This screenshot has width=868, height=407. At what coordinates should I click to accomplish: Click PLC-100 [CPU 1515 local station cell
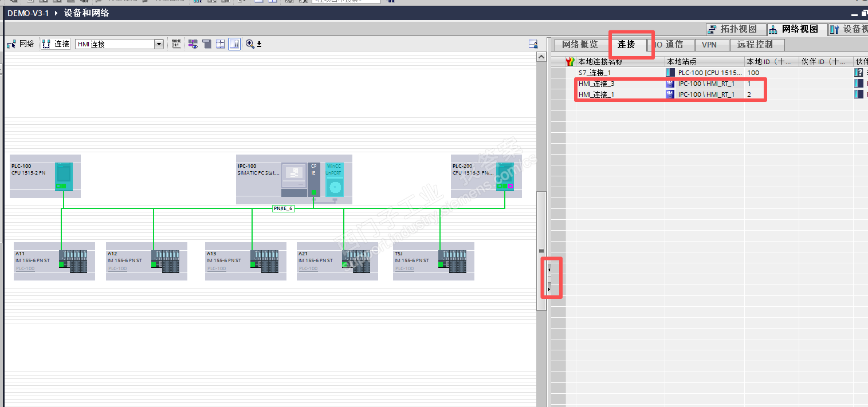point(704,73)
